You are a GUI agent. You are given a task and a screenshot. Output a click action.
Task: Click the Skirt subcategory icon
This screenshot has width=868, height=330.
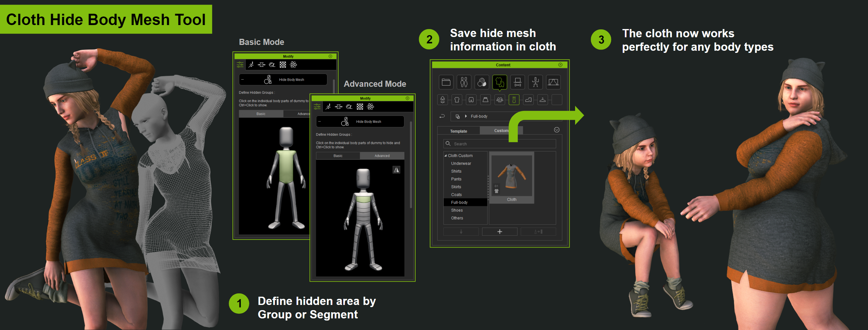tap(485, 100)
